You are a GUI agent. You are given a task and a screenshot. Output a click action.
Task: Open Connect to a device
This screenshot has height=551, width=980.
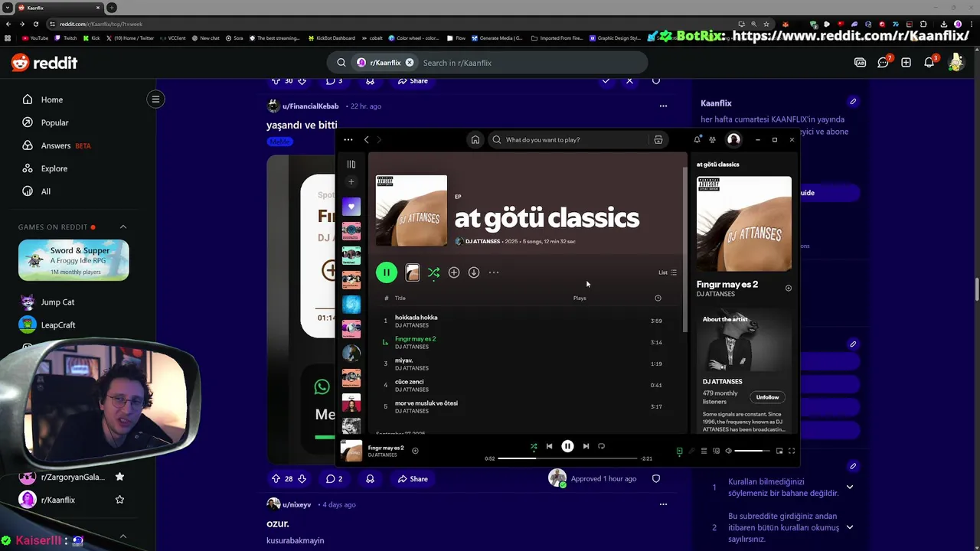(716, 452)
